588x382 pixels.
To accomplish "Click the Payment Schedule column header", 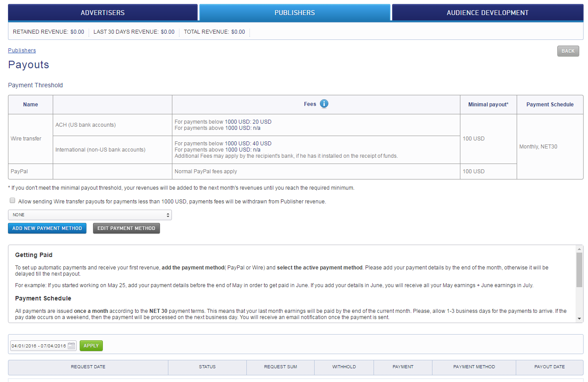I will tap(550, 105).
